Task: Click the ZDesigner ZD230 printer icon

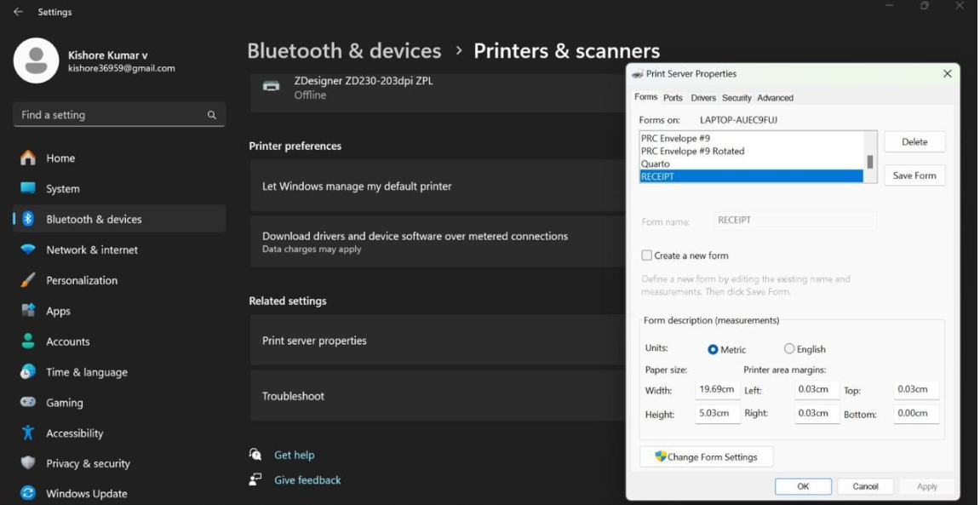Action: click(x=272, y=86)
